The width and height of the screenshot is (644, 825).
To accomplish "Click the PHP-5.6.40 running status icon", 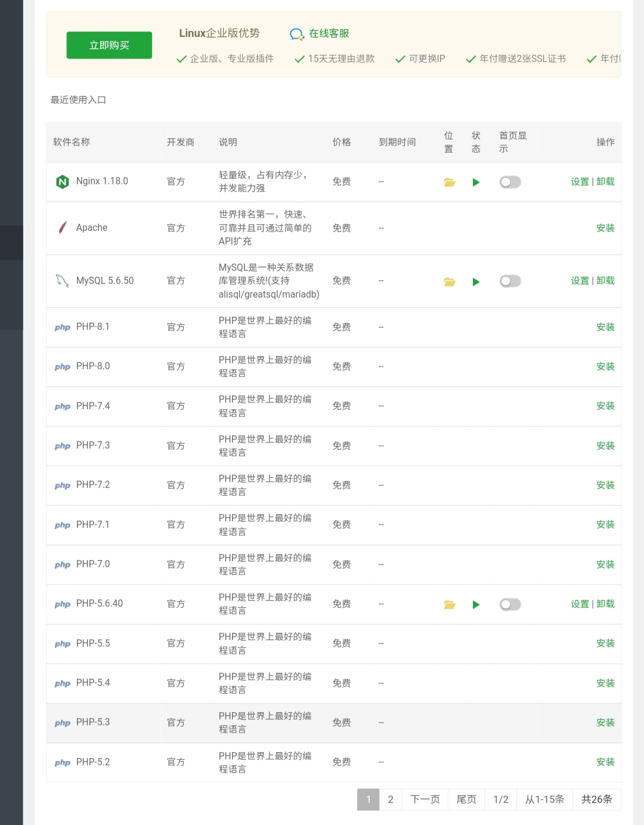I will point(476,605).
